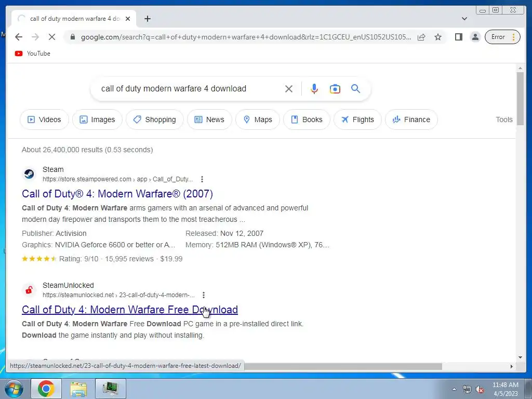Go back with the browser back arrow
The width and height of the screenshot is (532, 399).
pyautogui.click(x=19, y=37)
